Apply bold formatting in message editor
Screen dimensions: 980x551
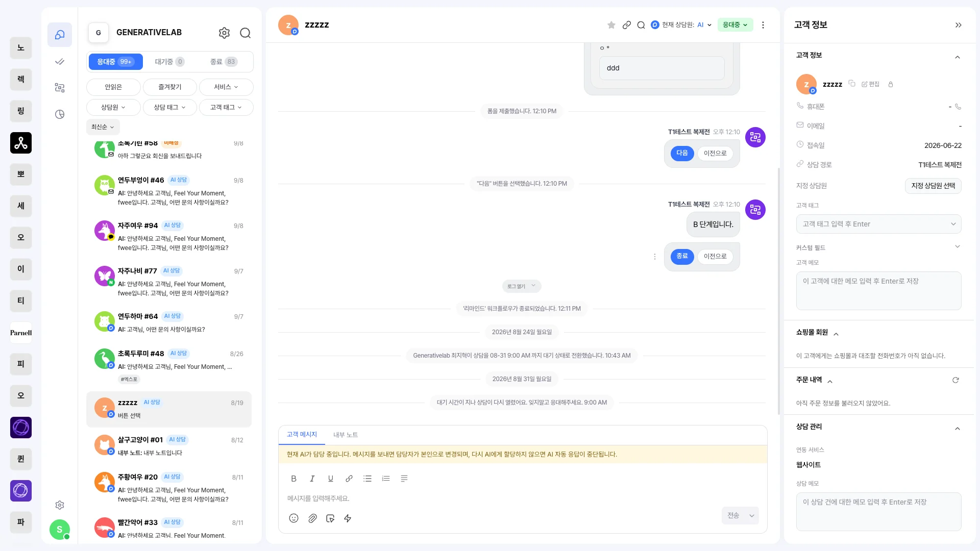pos(293,479)
